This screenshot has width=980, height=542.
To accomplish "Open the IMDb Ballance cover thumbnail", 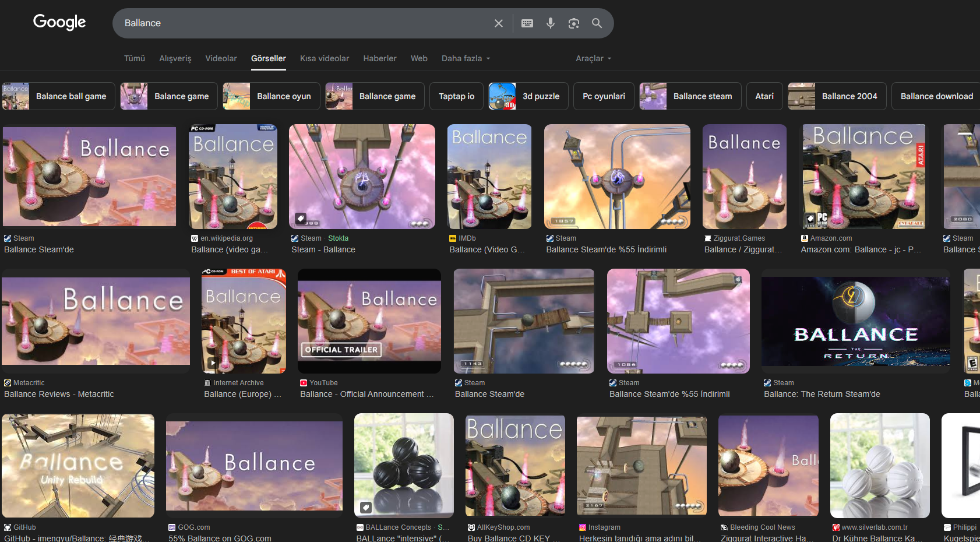I will [x=489, y=177].
